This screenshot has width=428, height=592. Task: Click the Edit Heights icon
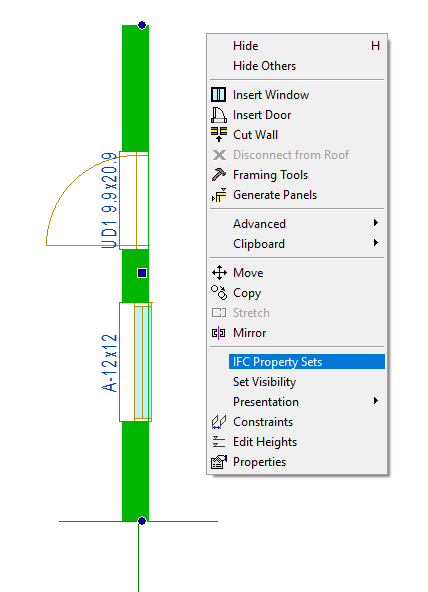[219, 442]
